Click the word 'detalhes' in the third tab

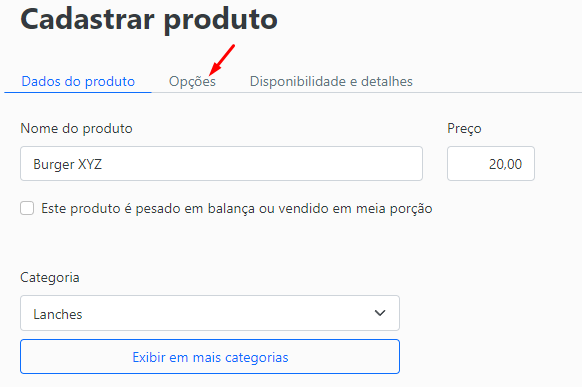coord(387,81)
